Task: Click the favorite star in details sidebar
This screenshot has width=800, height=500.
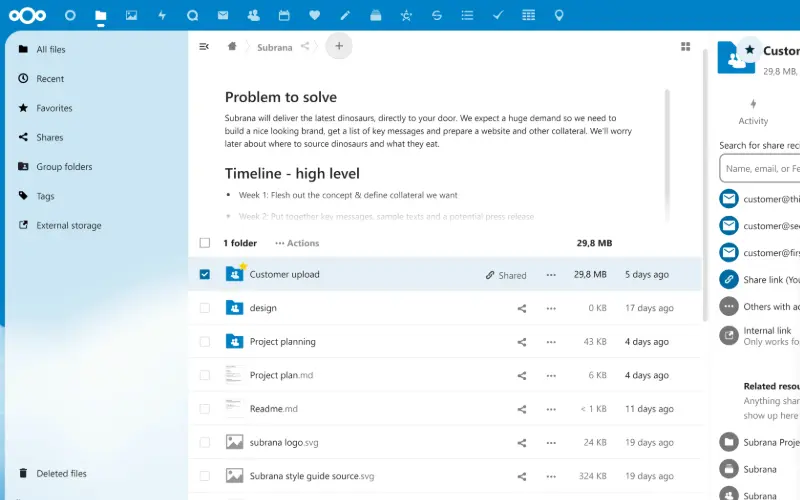Action: pos(749,49)
